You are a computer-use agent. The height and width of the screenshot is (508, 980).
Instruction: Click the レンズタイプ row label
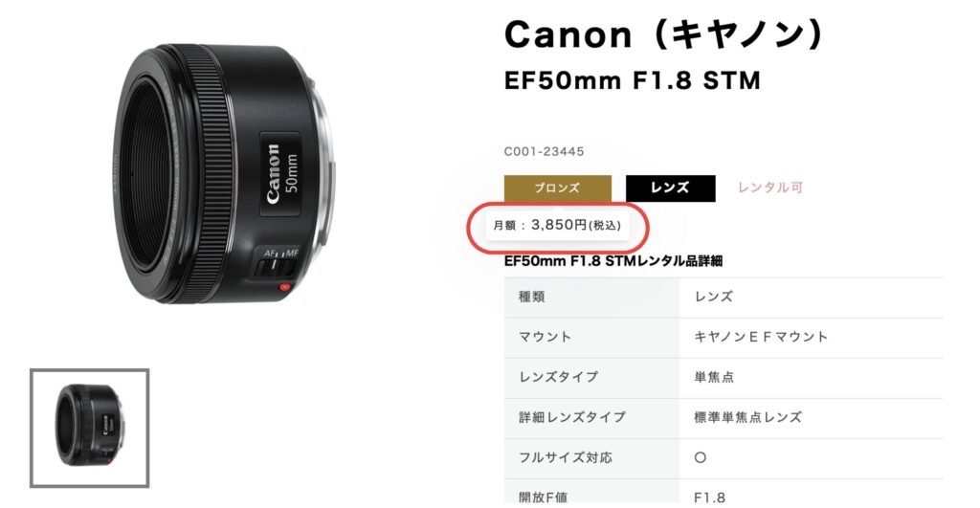tap(591, 377)
